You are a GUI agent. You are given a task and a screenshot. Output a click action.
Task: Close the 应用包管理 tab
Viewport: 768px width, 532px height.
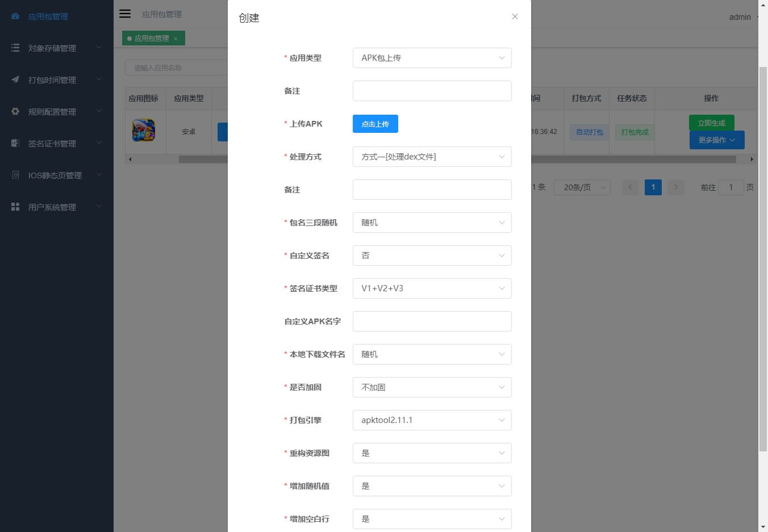point(176,39)
